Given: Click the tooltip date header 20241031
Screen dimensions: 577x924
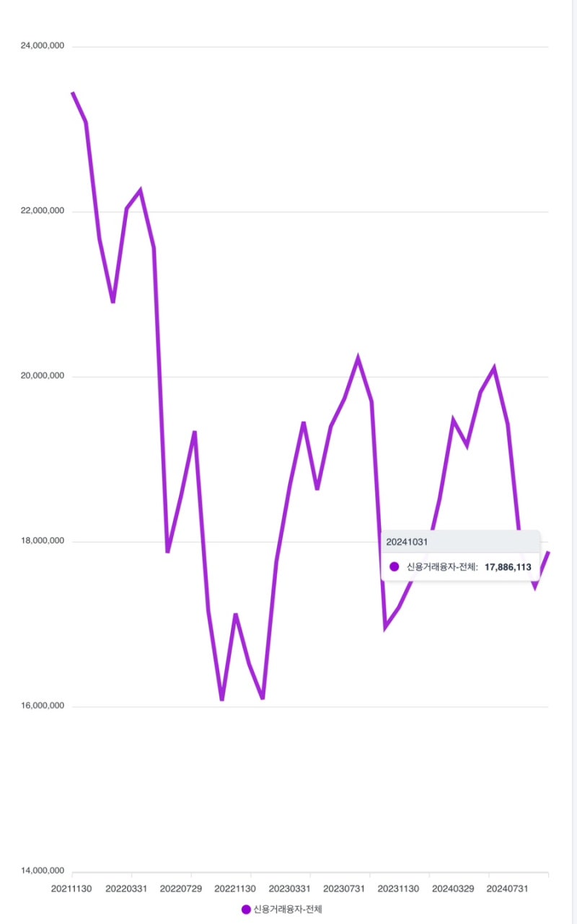Looking at the screenshot, I should [x=408, y=541].
